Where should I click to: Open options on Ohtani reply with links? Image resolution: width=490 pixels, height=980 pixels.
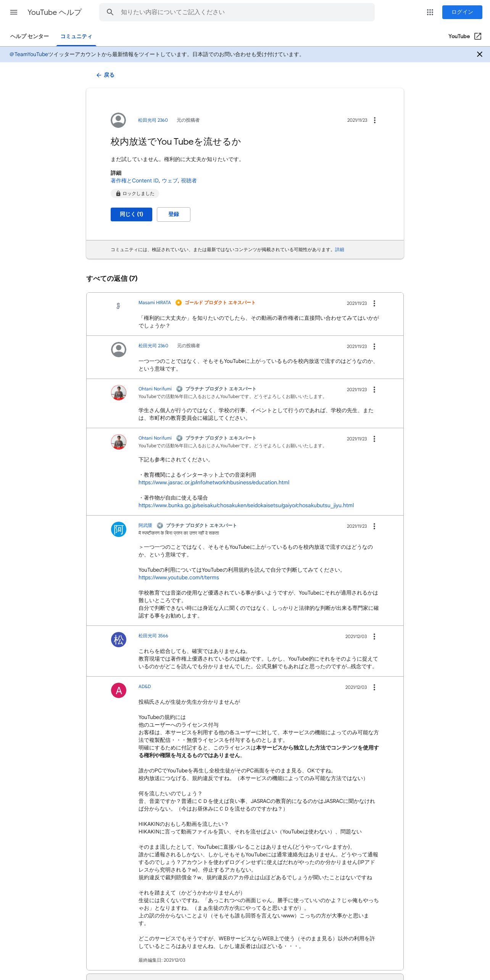[x=374, y=439]
